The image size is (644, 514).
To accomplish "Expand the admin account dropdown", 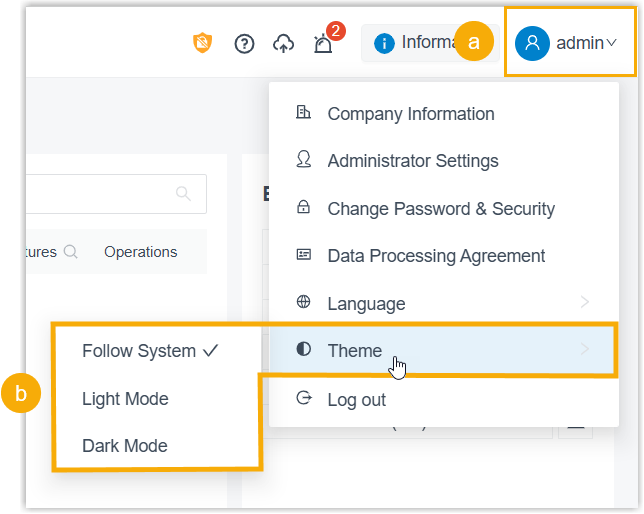I will tap(611, 43).
